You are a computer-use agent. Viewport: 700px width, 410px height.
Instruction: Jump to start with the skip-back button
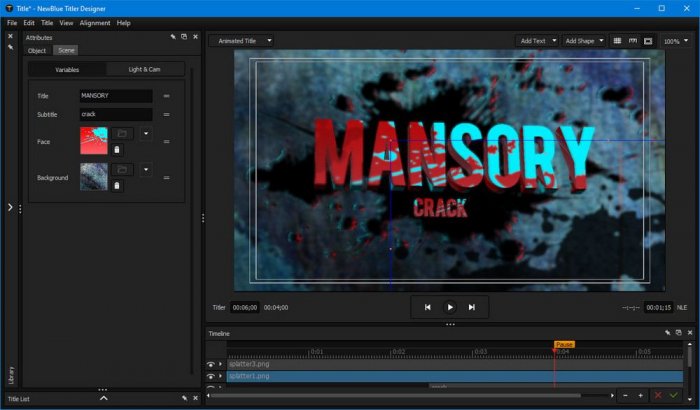(x=428, y=307)
